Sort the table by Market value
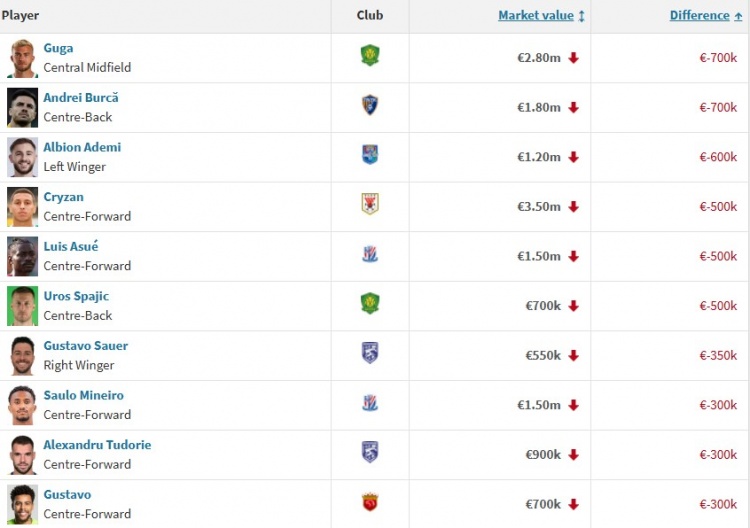 [536, 15]
